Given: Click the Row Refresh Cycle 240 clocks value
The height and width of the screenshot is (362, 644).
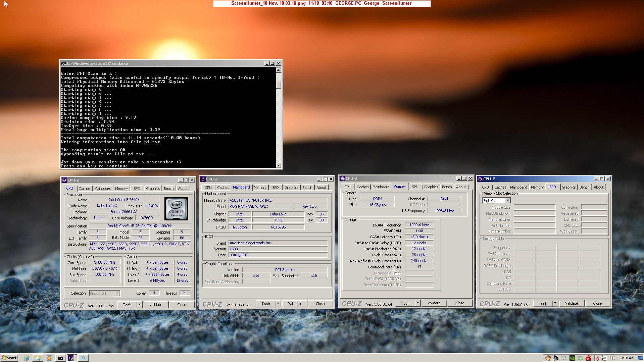Looking at the screenshot, I should pos(419,261).
